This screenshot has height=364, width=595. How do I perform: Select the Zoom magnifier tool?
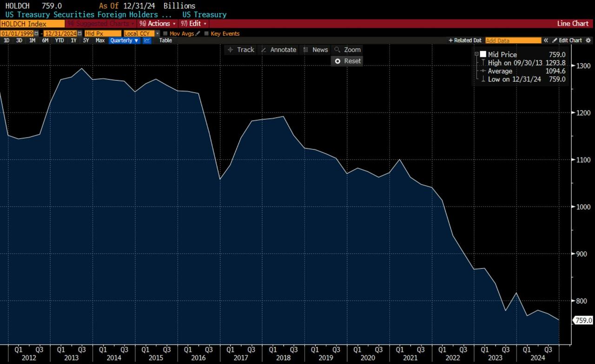pyautogui.click(x=347, y=50)
